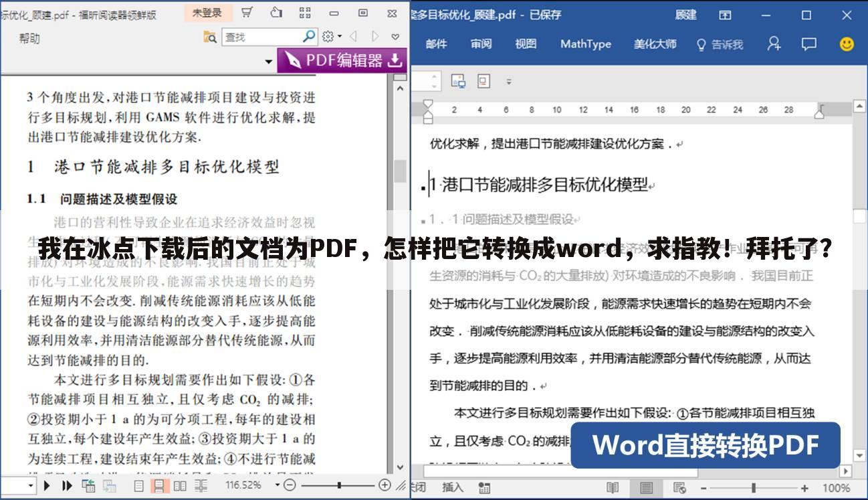Open the 审阅 ribbon tab in Word
Viewport: 868px width, 500px height.
(481, 44)
